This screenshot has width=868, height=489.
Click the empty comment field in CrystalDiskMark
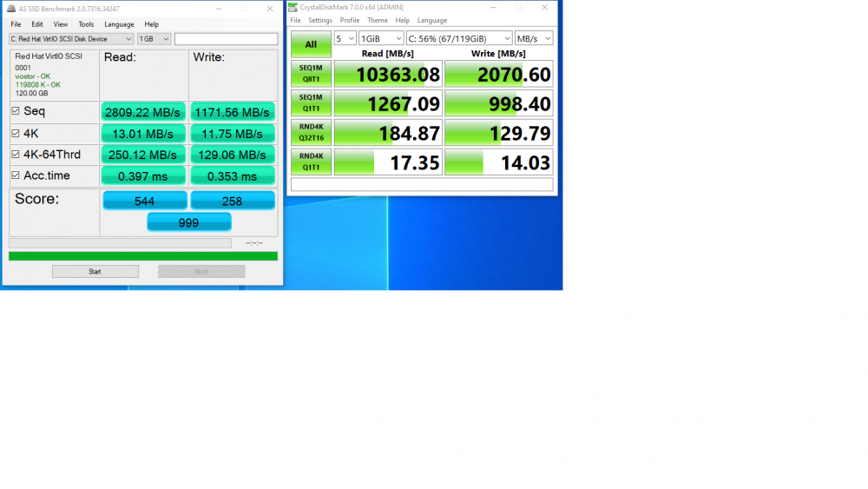click(422, 184)
